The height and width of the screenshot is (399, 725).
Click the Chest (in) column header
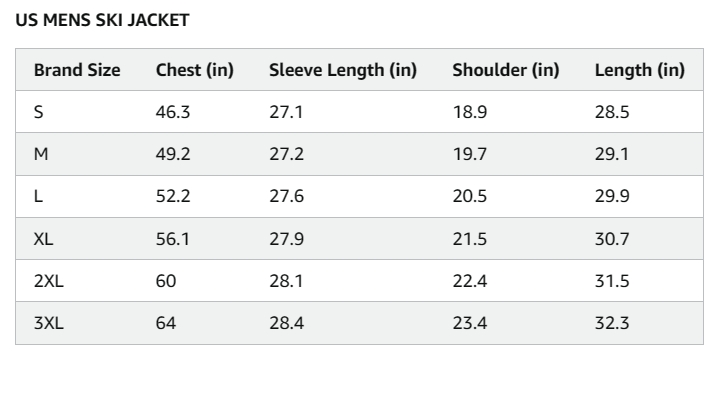194,70
